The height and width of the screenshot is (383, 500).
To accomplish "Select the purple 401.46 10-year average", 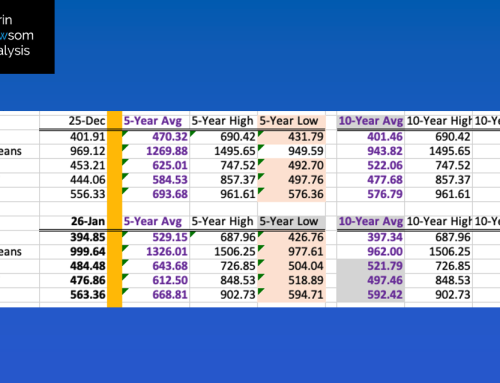I will click(x=371, y=137).
